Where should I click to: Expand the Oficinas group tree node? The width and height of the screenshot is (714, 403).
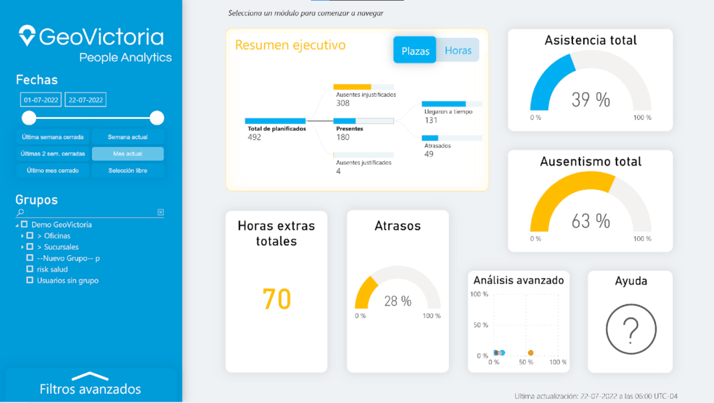point(22,236)
